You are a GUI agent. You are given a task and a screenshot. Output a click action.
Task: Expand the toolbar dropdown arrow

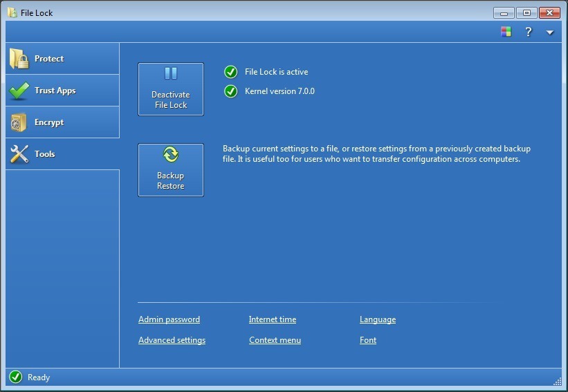point(550,32)
